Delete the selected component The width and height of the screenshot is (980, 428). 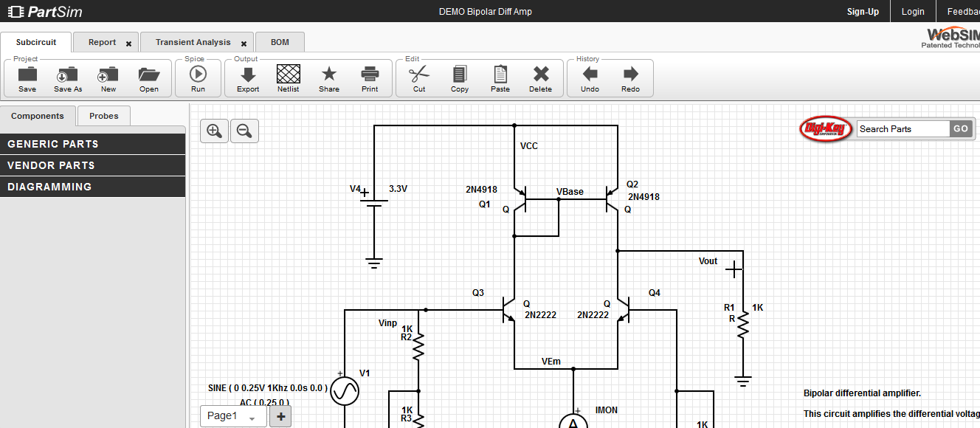pos(540,77)
